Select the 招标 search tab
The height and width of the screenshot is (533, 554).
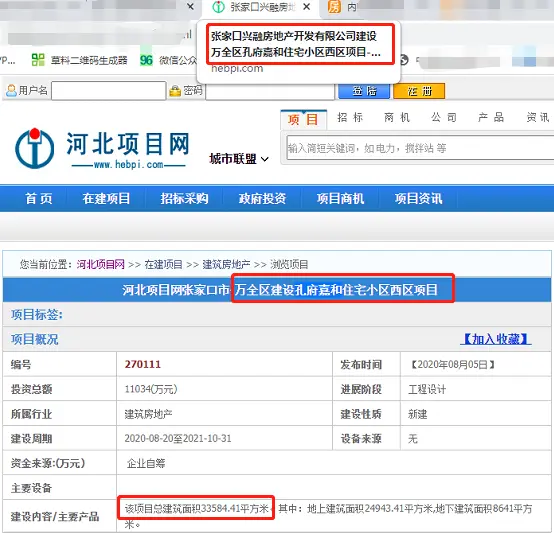pyautogui.click(x=350, y=117)
